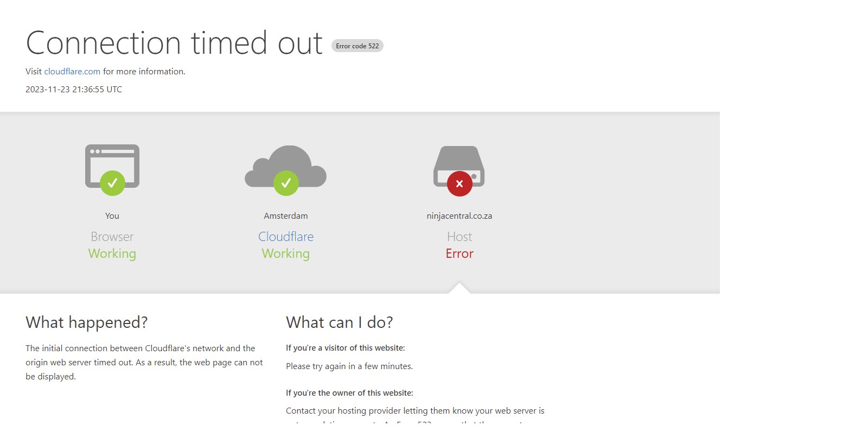Click the Browser label
The image size is (868, 425).
tap(112, 237)
